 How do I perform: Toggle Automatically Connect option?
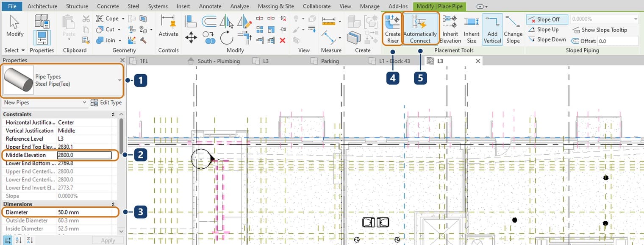(420, 29)
